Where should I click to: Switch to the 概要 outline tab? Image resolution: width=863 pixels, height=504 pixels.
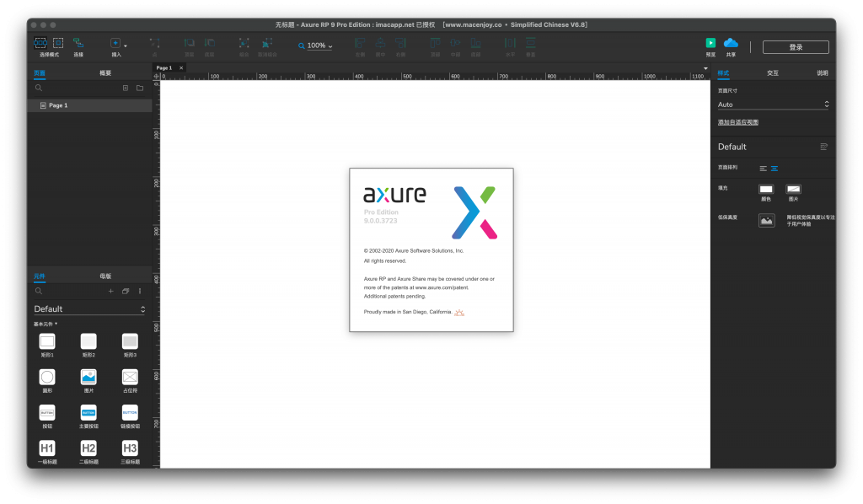105,73
